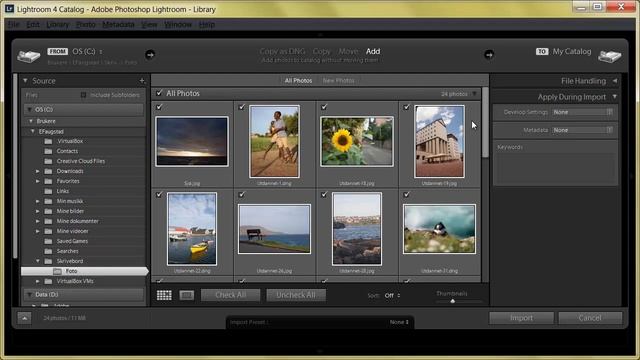Image resolution: width=640 pixels, height=360 pixels.
Task: Uncheck the bench by sea photo checkbox
Action: pos(242,195)
